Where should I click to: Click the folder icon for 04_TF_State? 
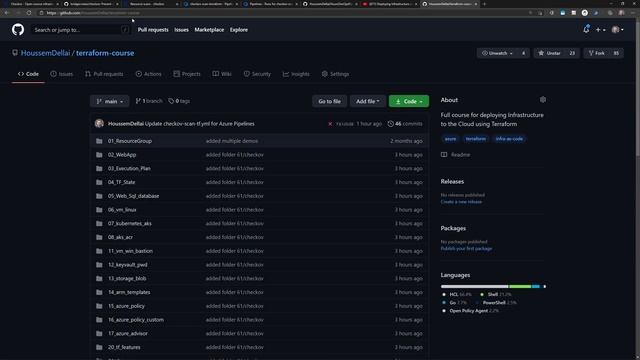(99, 182)
